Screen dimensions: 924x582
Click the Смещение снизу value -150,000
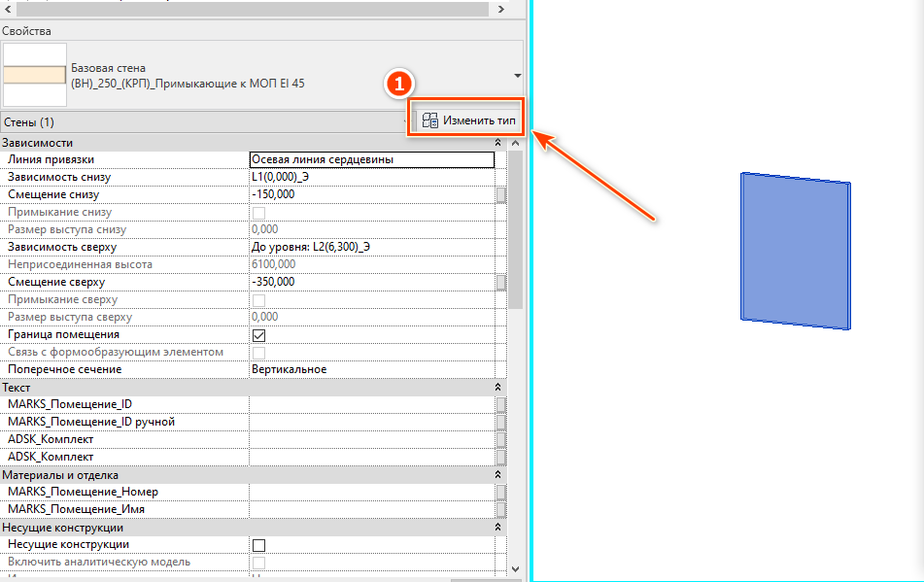371,194
